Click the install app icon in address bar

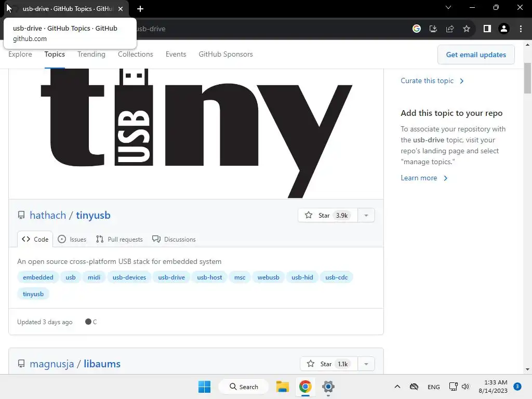tap(433, 29)
